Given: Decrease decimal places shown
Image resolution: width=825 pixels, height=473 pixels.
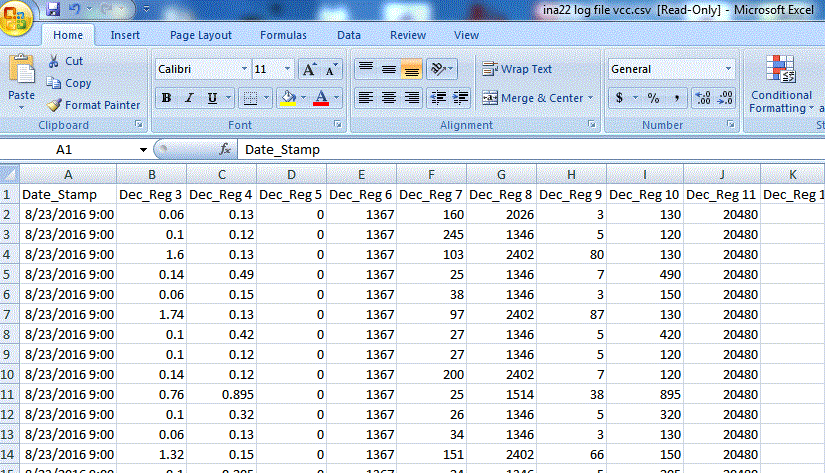Looking at the screenshot, I should [x=725, y=98].
